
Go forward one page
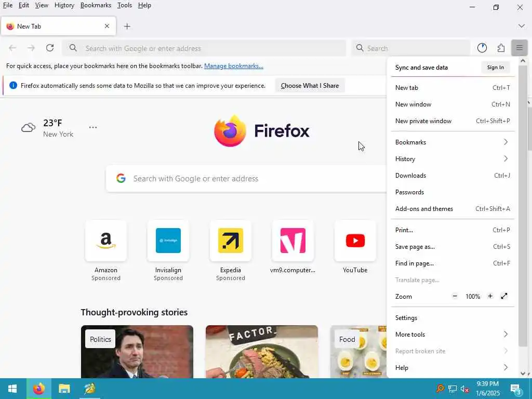(x=31, y=48)
